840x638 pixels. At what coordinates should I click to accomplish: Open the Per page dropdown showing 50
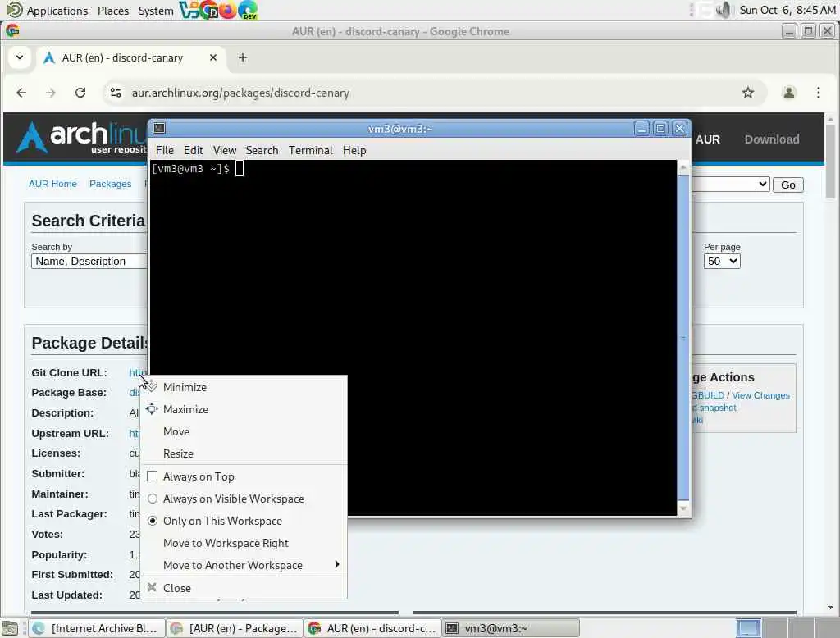[x=722, y=262]
